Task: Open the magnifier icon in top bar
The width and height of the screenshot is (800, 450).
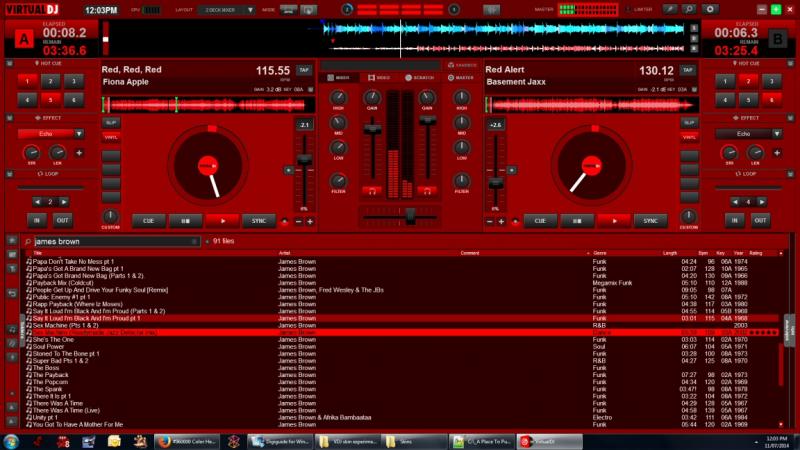Action: (689, 9)
